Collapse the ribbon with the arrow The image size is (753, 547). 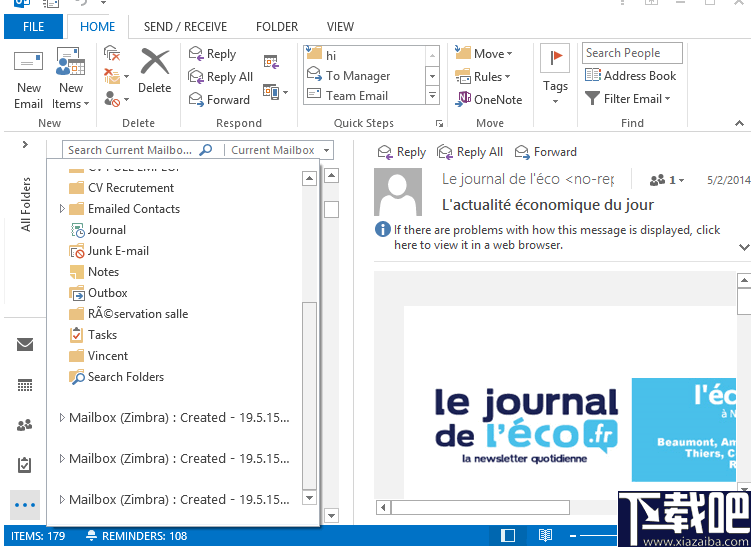739,123
